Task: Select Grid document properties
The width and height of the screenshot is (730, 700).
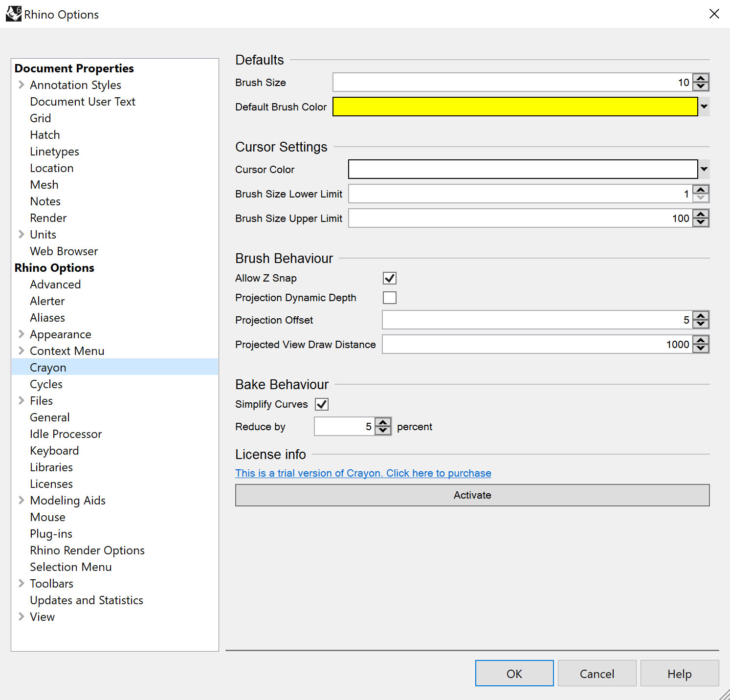Action: click(x=41, y=118)
